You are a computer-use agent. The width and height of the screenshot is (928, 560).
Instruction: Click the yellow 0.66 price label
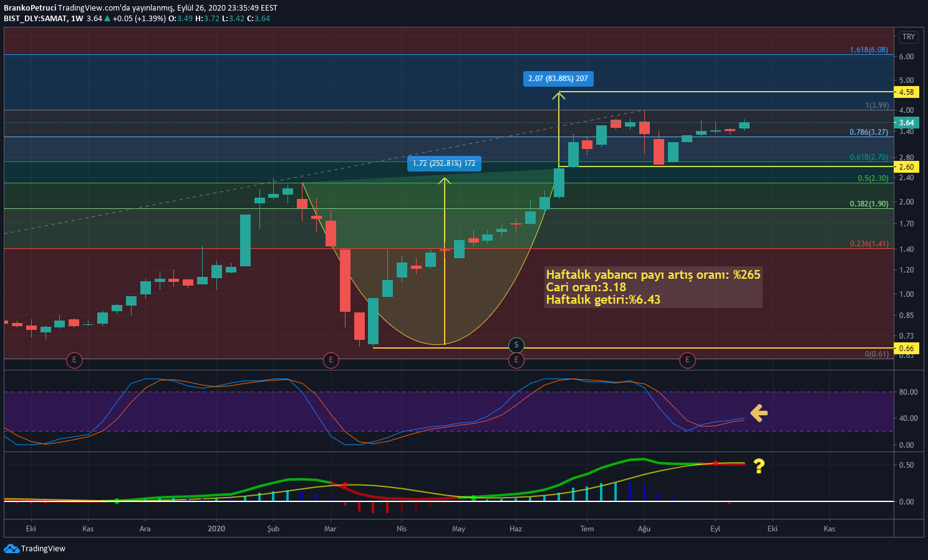pos(907,349)
